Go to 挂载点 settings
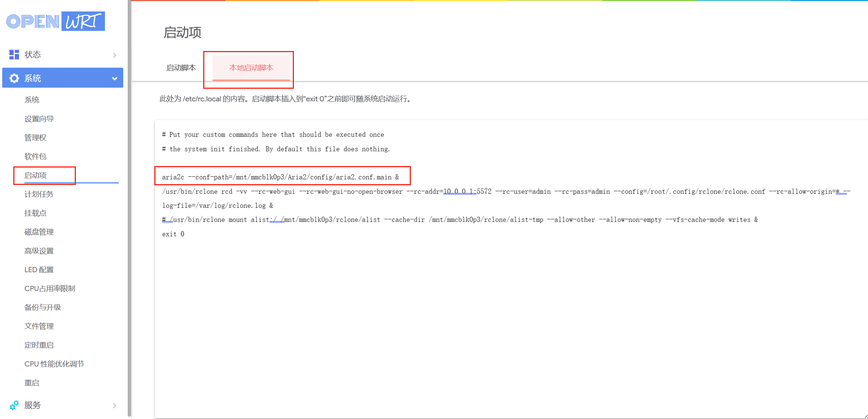Image resolution: width=868 pixels, height=419 pixels. [35, 213]
